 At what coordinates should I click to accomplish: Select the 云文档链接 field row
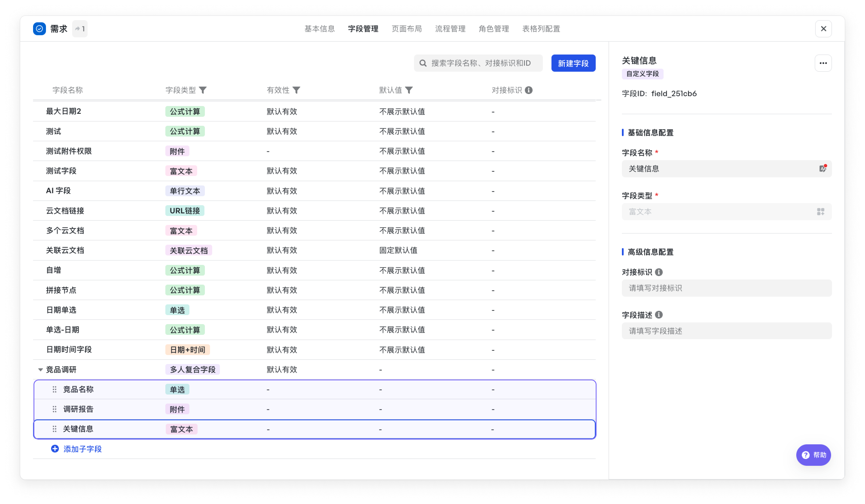(314, 211)
